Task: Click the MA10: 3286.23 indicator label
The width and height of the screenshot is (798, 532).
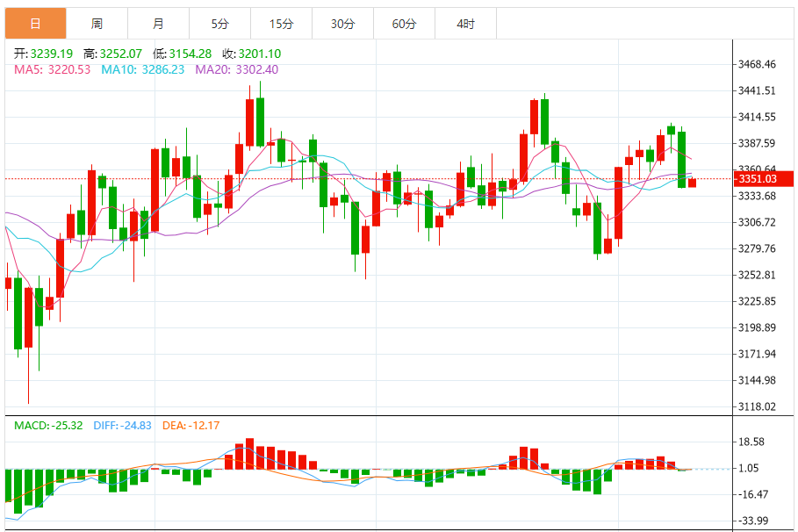Action: [x=143, y=69]
